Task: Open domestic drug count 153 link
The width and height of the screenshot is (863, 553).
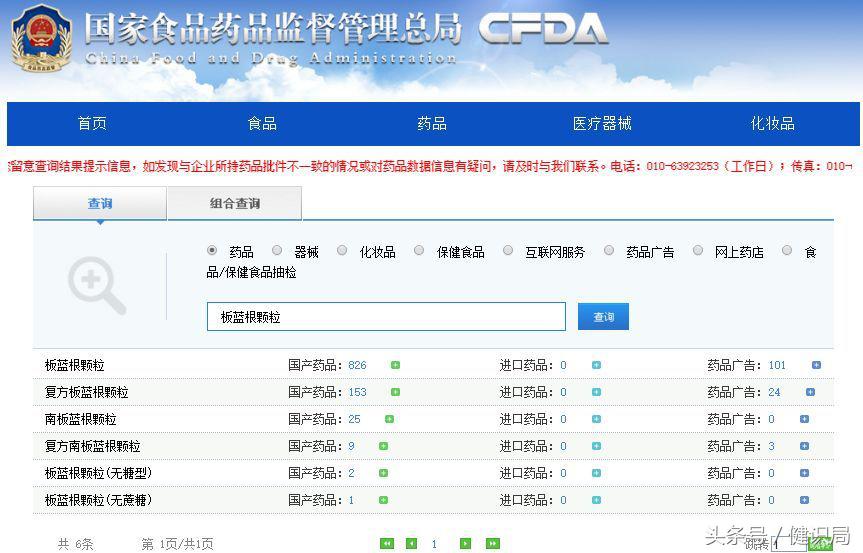Action: [x=357, y=392]
